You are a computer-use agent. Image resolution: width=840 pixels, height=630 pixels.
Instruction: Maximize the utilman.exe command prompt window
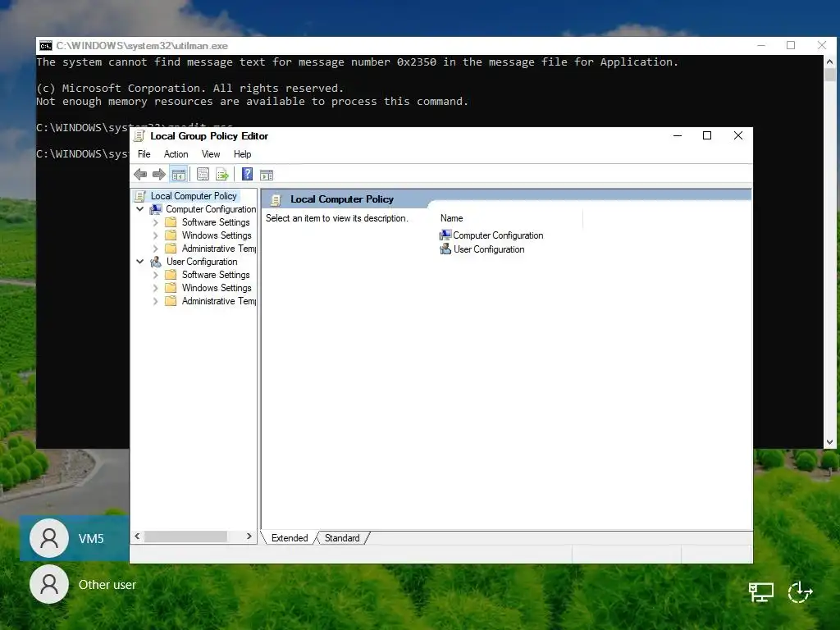tap(790, 45)
